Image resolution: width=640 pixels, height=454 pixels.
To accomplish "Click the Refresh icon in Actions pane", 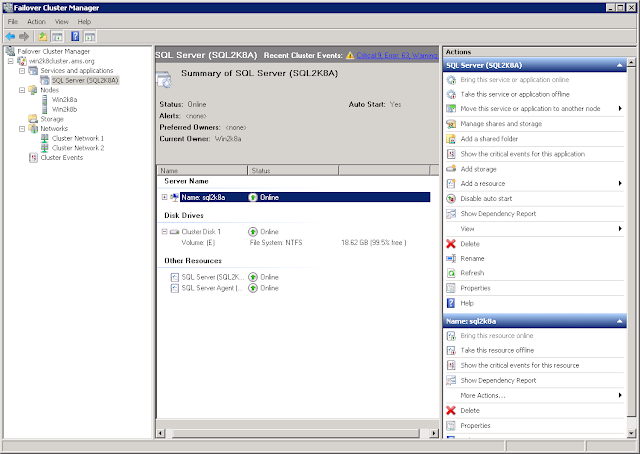I will pos(451,273).
